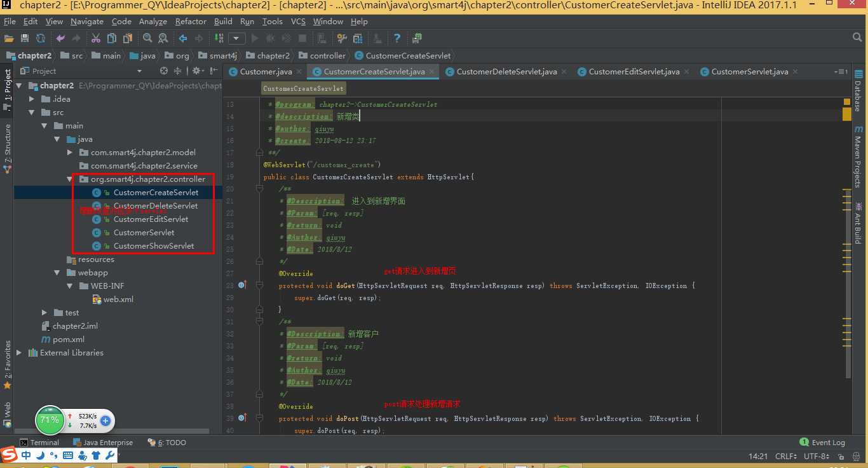Open the Event Log panel

click(x=822, y=443)
